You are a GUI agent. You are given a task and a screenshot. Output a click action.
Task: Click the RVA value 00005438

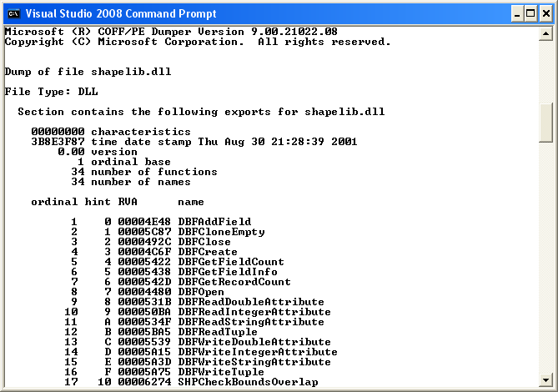tap(144, 271)
